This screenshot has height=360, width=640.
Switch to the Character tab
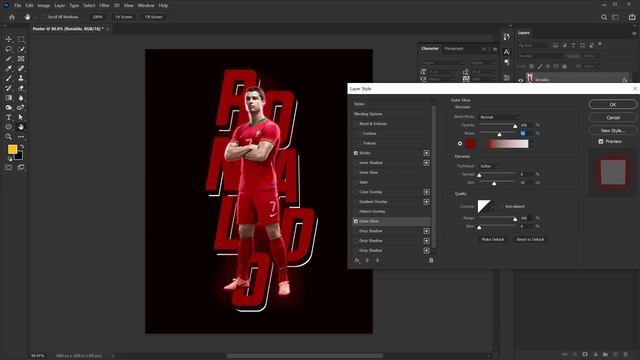pyautogui.click(x=430, y=49)
